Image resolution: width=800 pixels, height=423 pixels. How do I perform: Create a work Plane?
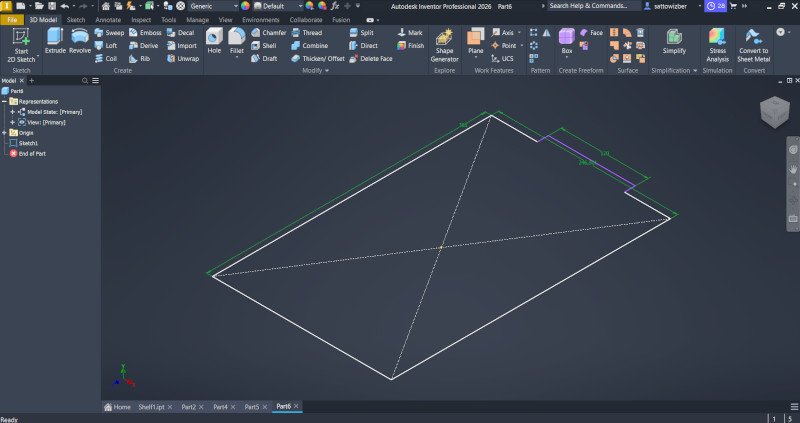(476, 41)
